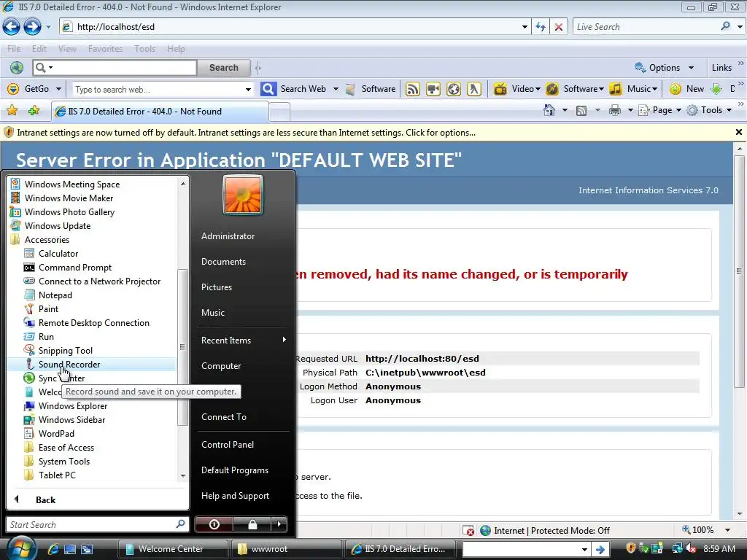The height and width of the screenshot is (560, 747).
Task: Expand the Page menu dropdown
Action: click(678, 111)
